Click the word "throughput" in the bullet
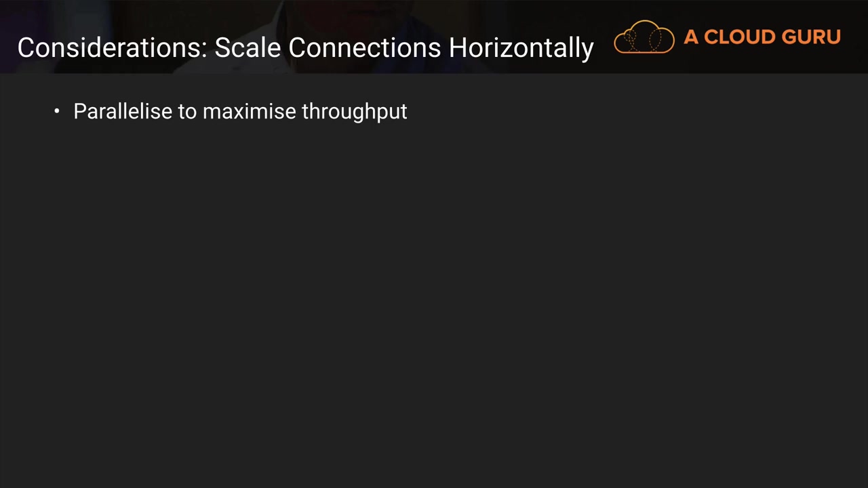 tap(354, 111)
